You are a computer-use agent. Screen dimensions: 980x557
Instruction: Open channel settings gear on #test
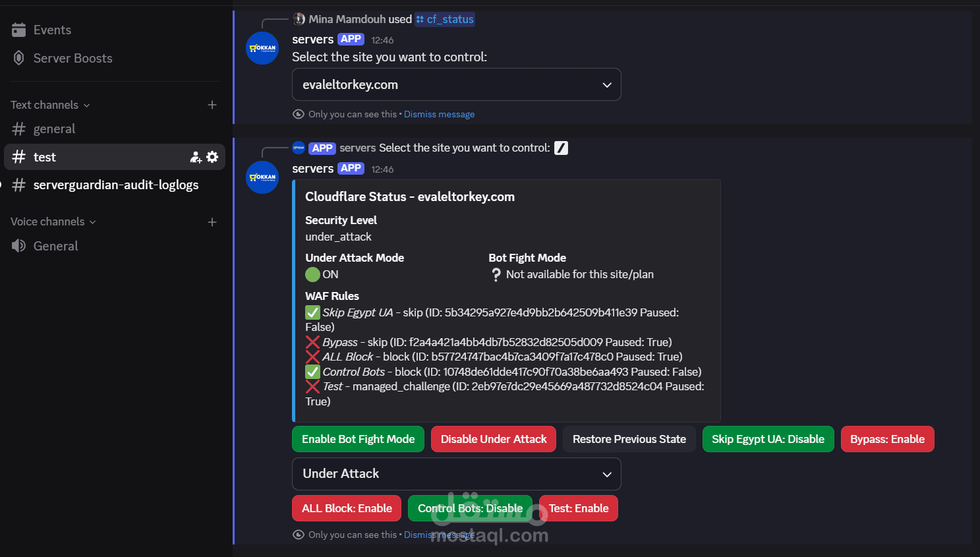(212, 157)
